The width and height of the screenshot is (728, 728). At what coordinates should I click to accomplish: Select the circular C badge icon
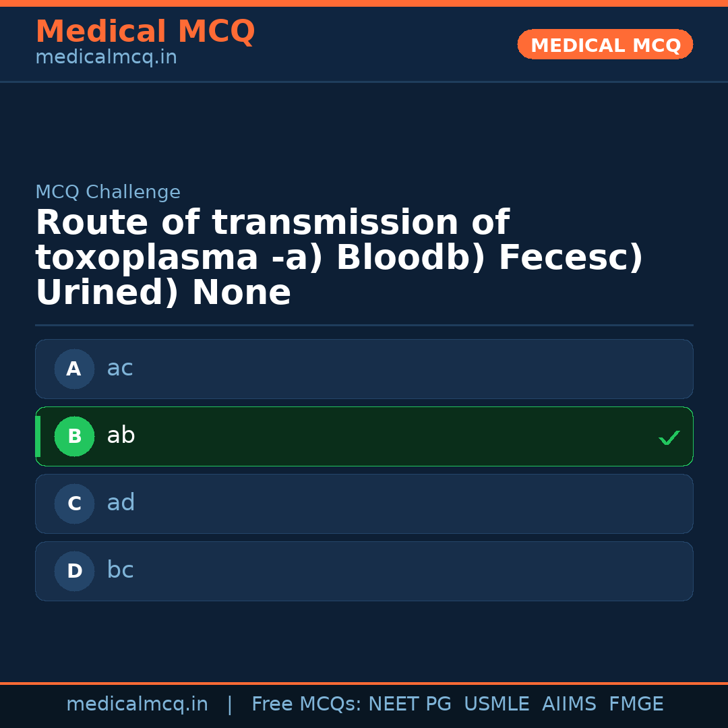pyautogui.click(x=74, y=504)
